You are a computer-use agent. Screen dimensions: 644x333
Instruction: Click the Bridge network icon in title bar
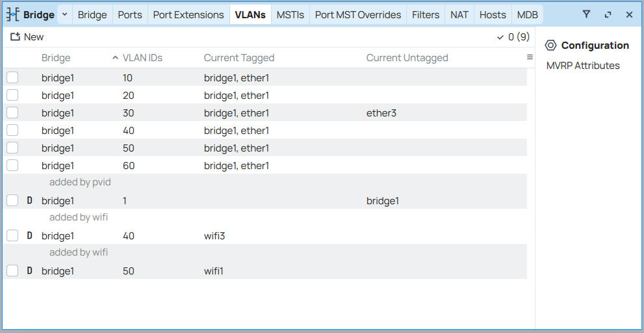13,15
